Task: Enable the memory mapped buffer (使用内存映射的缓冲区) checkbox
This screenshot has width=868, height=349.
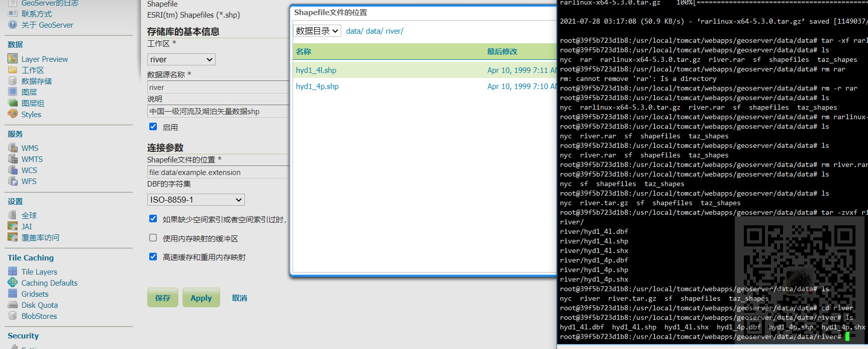Action: (153, 238)
